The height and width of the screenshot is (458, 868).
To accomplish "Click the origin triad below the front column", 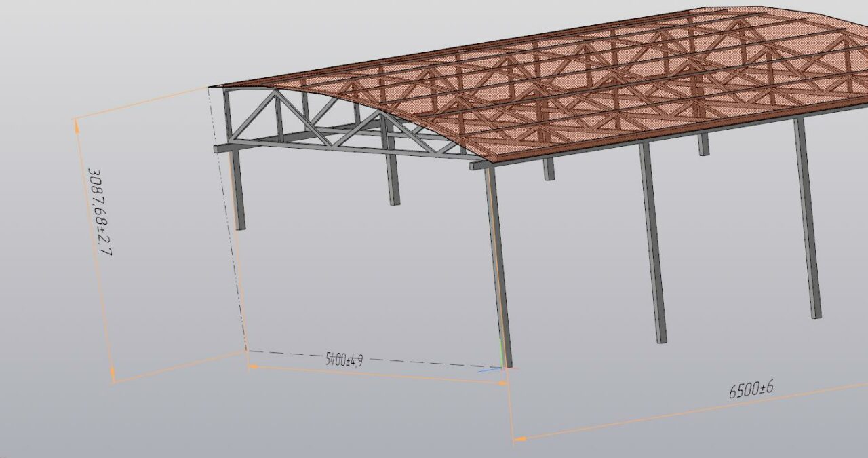I will coord(502,370).
